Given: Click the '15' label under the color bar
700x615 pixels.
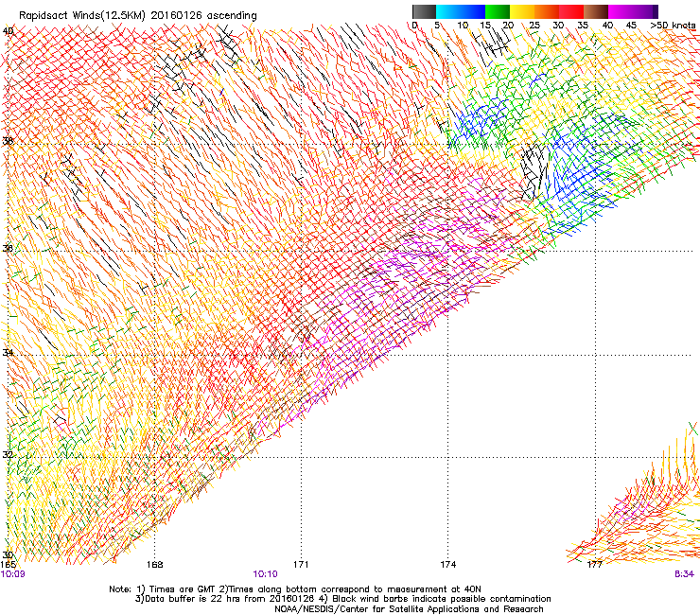Looking at the screenshot, I should tap(485, 25).
